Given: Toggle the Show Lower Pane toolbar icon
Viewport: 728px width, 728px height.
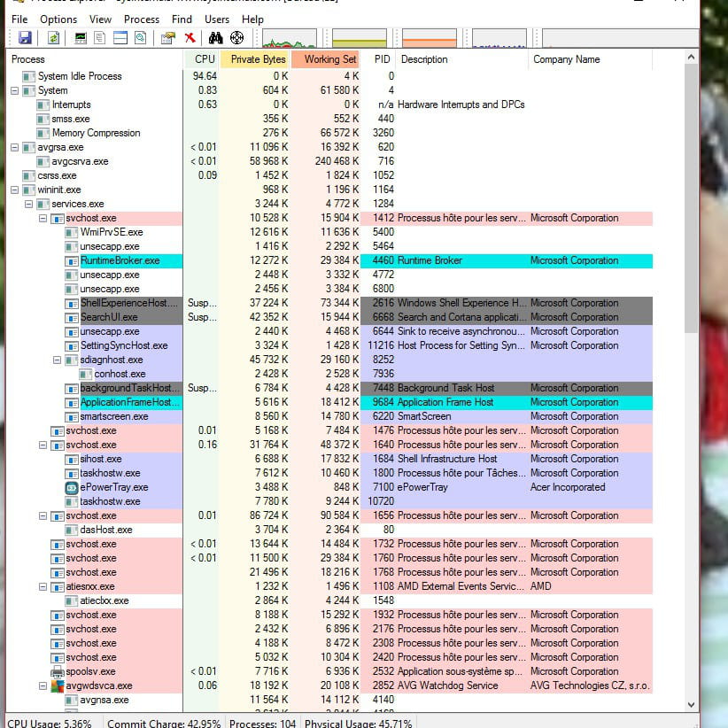Looking at the screenshot, I should point(120,37).
